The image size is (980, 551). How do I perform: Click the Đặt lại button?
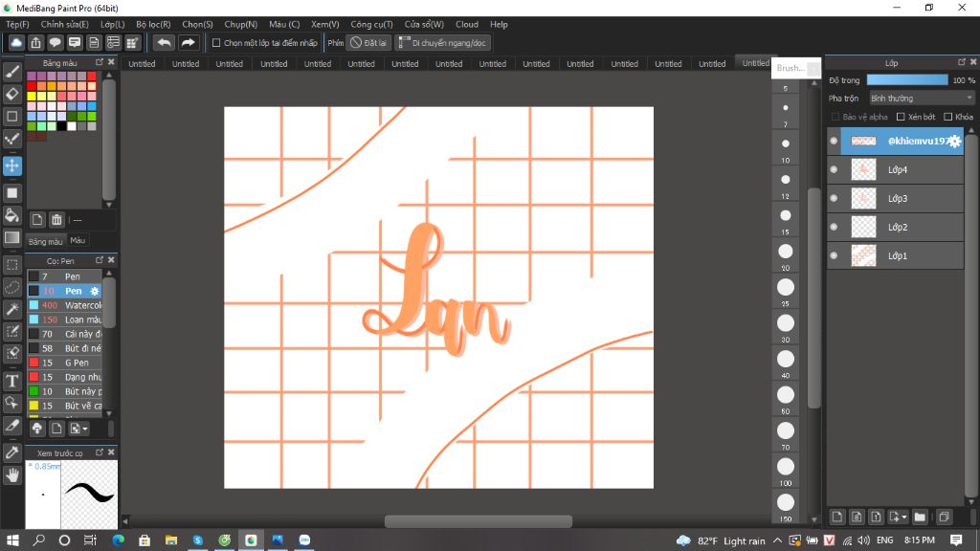368,43
